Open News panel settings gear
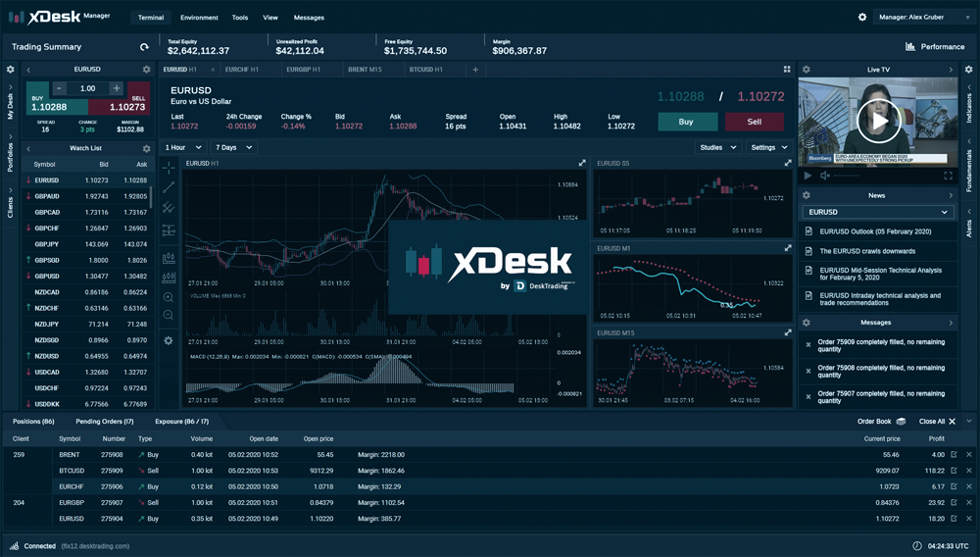The image size is (980, 557). 807,196
